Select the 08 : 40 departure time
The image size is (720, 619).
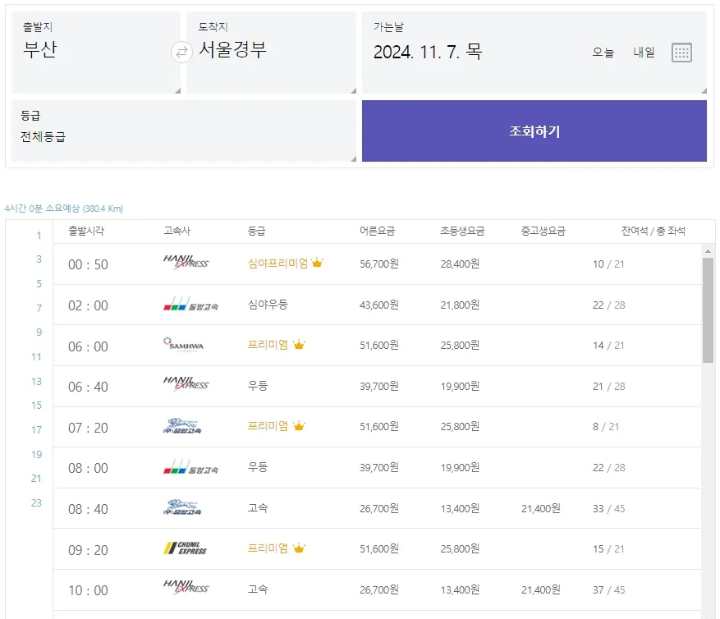(x=88, y=509)
